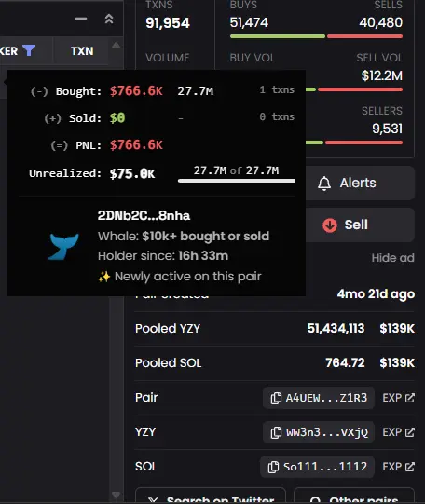The height and width of the screenshot is (504, 425).
Task: Open YZY EXP explorer link
Action: (x=398, y=432)
